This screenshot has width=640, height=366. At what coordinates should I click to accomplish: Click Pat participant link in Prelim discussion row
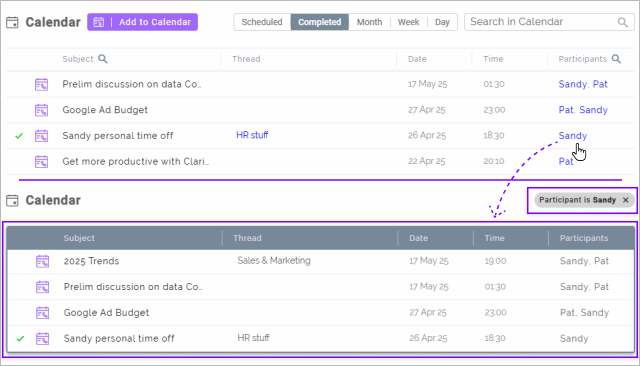[600, 84]
